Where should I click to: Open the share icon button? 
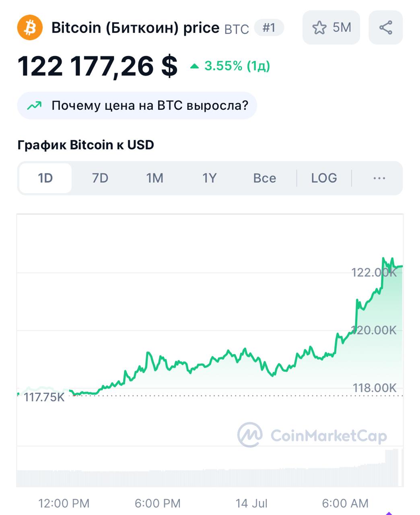coord(385,27)
